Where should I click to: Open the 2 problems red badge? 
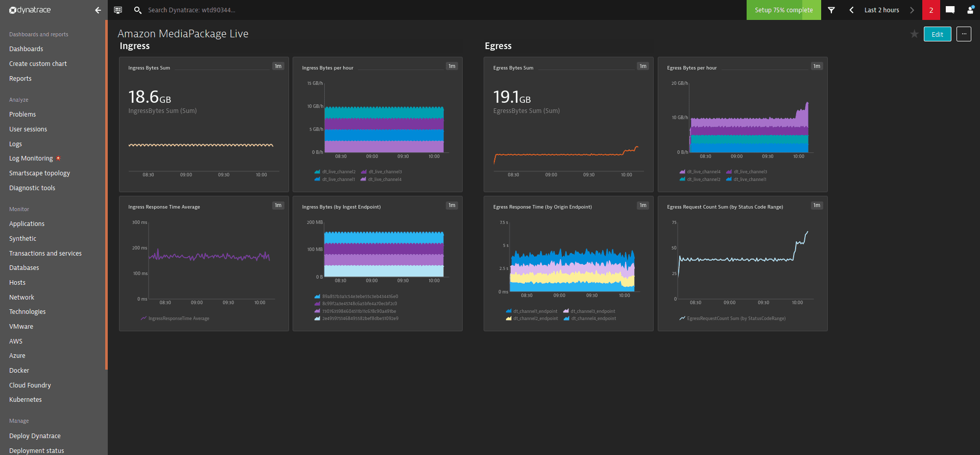(931, 10)
